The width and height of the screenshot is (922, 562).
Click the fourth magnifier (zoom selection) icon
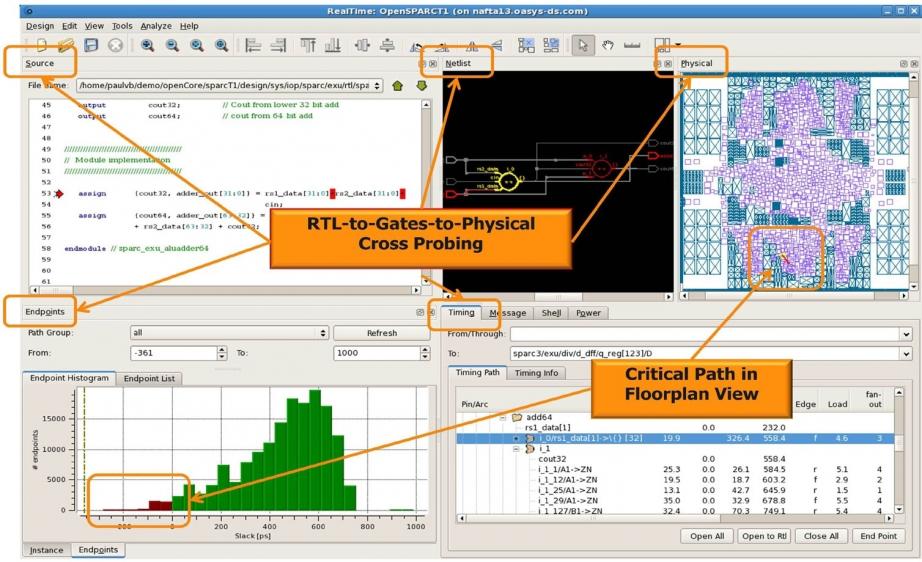coord(221,45)
